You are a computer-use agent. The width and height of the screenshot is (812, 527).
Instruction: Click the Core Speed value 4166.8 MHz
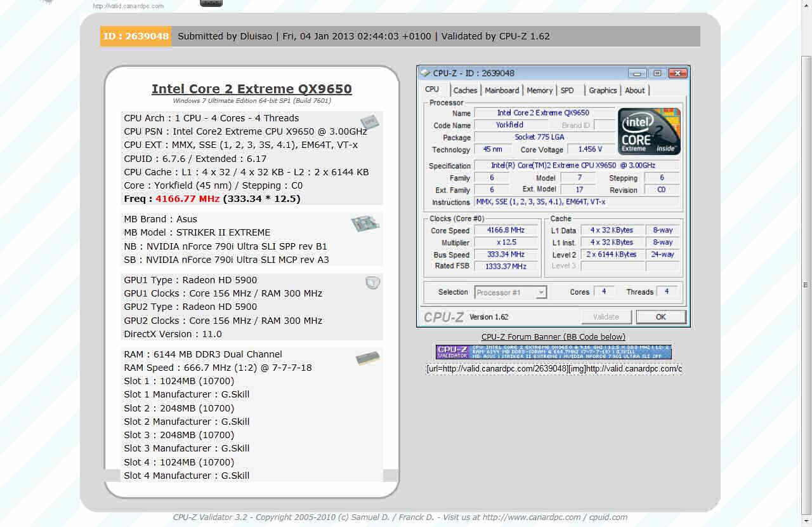(506, 230)
